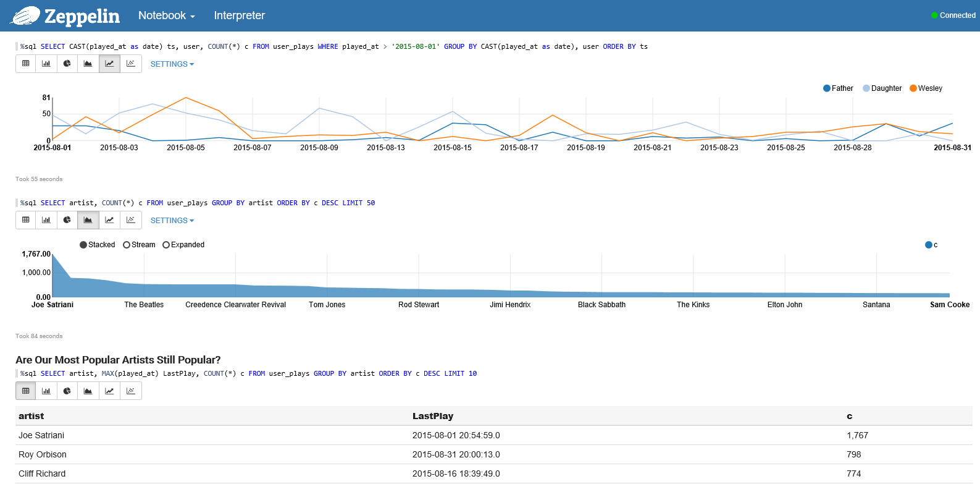Expand SETTINGS for the line chart paragraph
The image size is (980, 484).
click(172, 64)
